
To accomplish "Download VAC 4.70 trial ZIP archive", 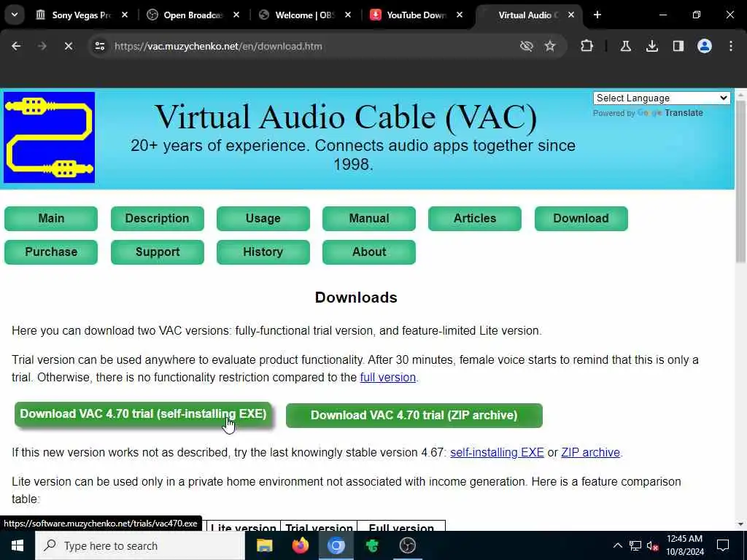I will point(414,415).
